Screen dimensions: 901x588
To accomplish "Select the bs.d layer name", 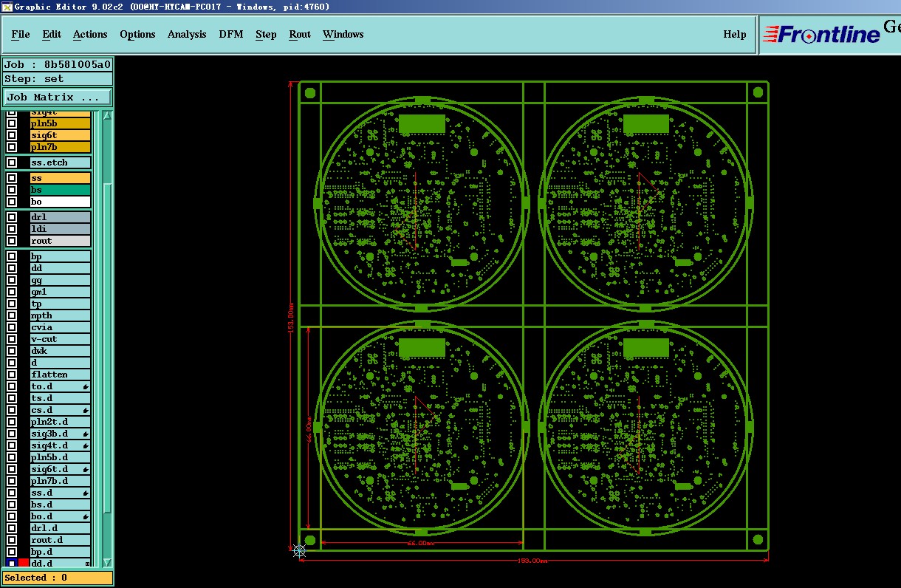I will pyautogui.click(x=61, y=505).
